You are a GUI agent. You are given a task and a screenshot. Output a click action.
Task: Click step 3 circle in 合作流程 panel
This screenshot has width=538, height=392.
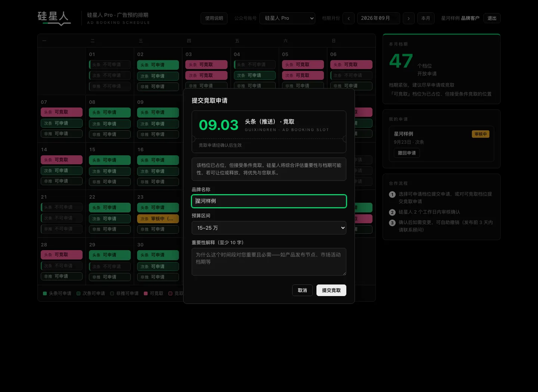click(x=392, y=223)
